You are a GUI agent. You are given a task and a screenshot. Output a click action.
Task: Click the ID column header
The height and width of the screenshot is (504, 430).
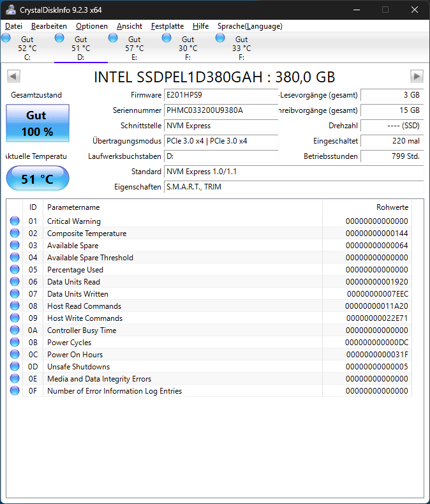point(33,207)
